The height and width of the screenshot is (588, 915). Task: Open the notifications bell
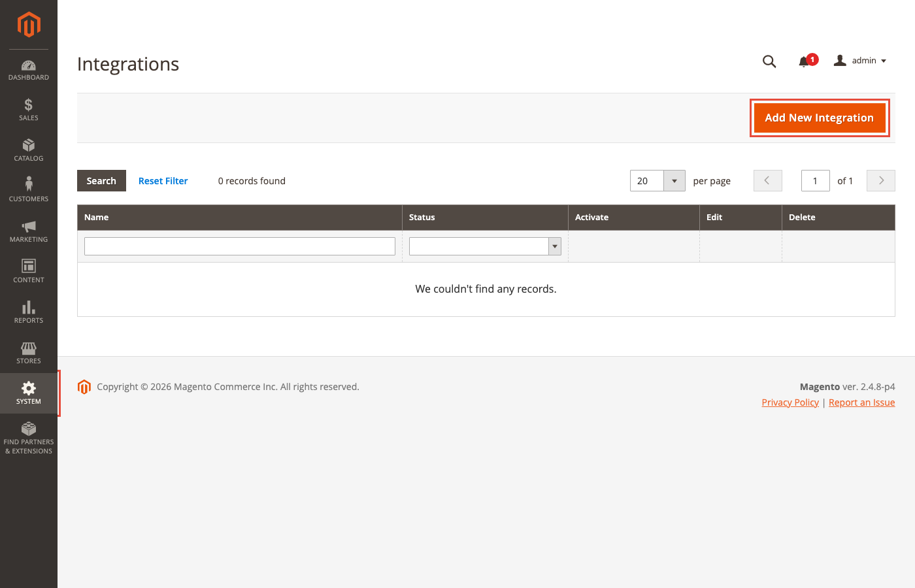(805, 61)
